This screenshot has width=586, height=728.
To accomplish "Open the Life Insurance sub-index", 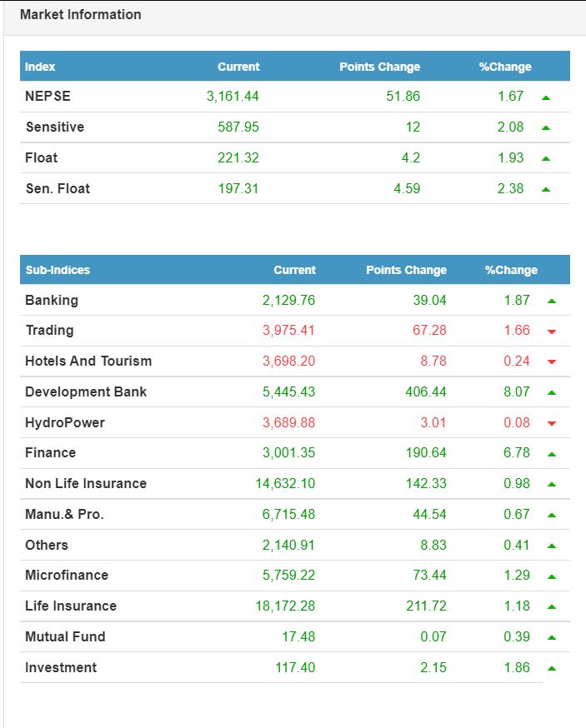I will pos(71,606).
